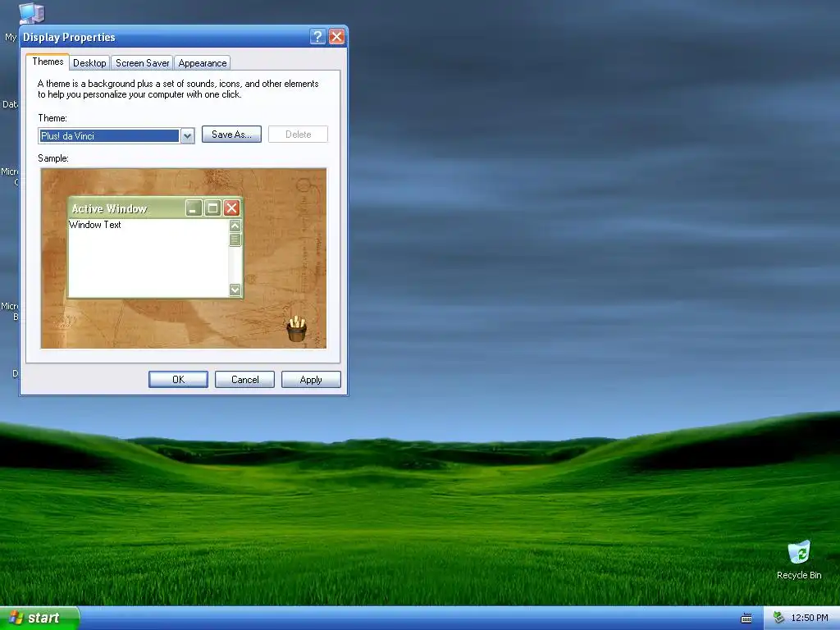Click the Window Text sample label

point(95,225)
